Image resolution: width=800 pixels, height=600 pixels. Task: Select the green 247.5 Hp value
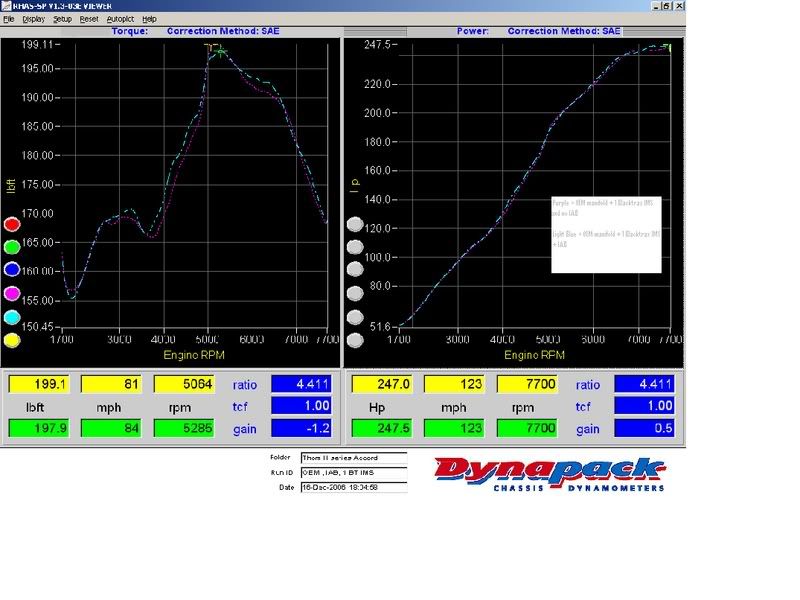coord(382,428)
